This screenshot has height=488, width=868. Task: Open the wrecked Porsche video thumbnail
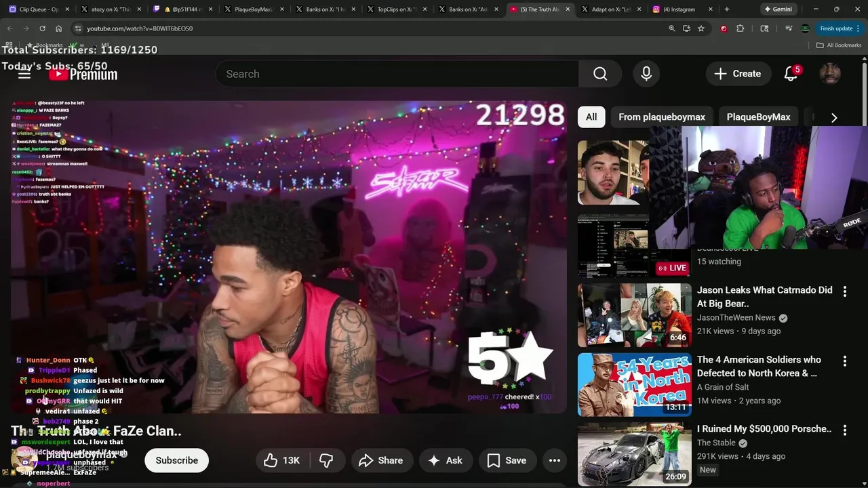pos(635,454)
